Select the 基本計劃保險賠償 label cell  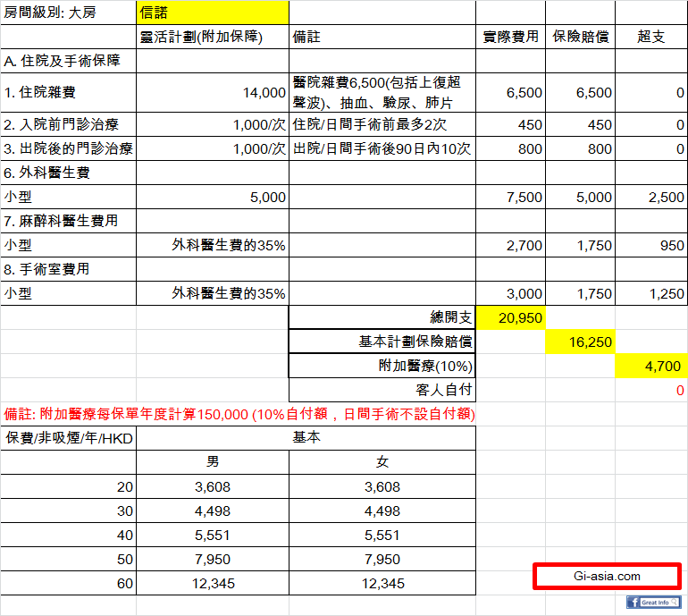click(x=382, y=342)
